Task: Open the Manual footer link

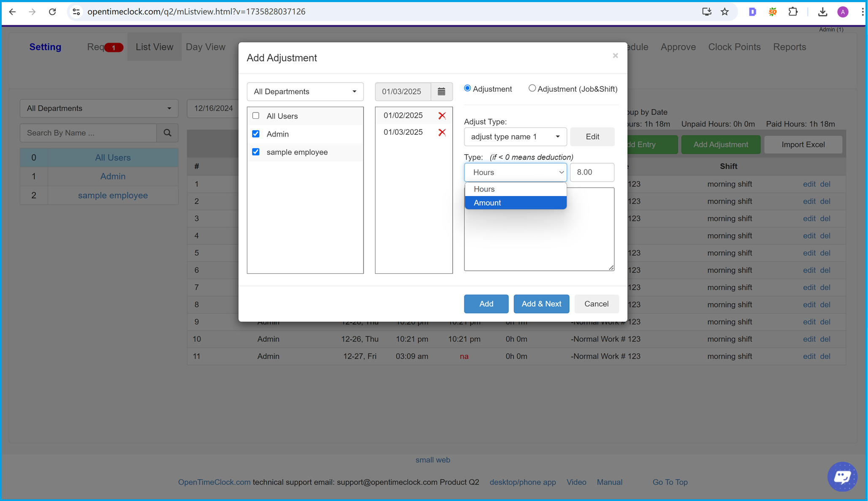Action: pos(609,482)
